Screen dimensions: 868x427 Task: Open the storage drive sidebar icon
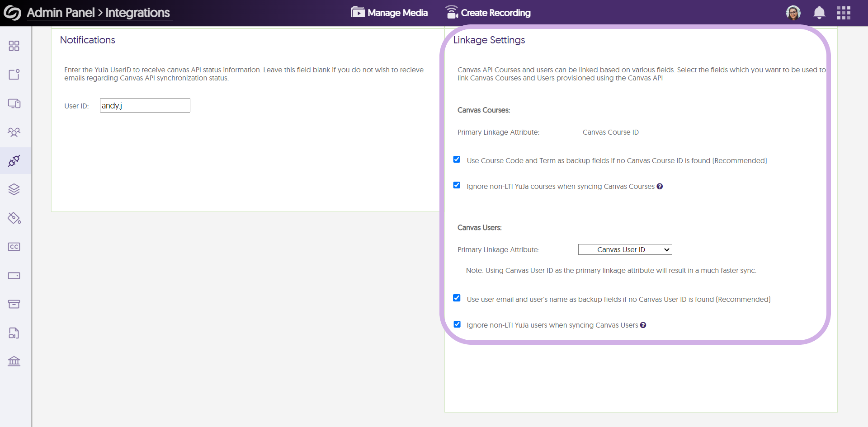point(14,276)
